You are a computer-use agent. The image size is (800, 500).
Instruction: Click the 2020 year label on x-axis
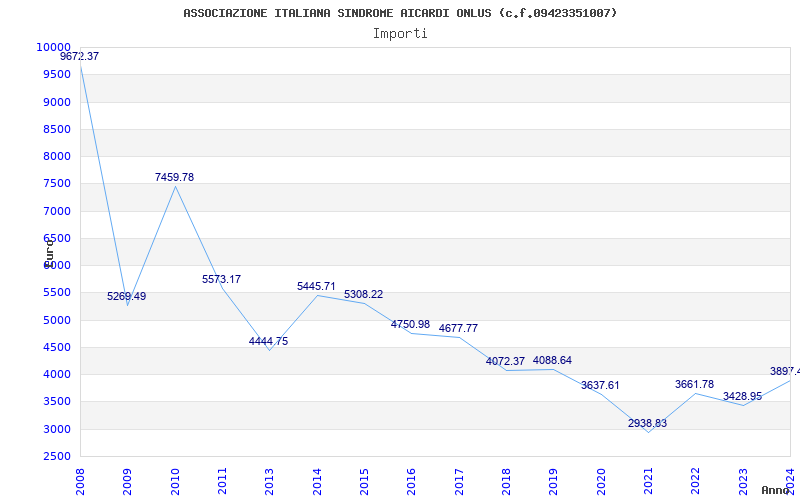click(601, 479)
